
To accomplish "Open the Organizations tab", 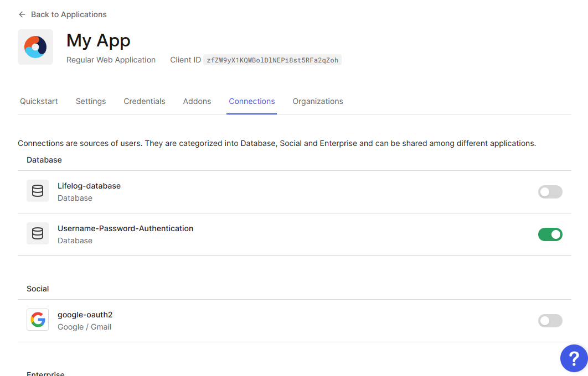I will [x=318, y=101].
